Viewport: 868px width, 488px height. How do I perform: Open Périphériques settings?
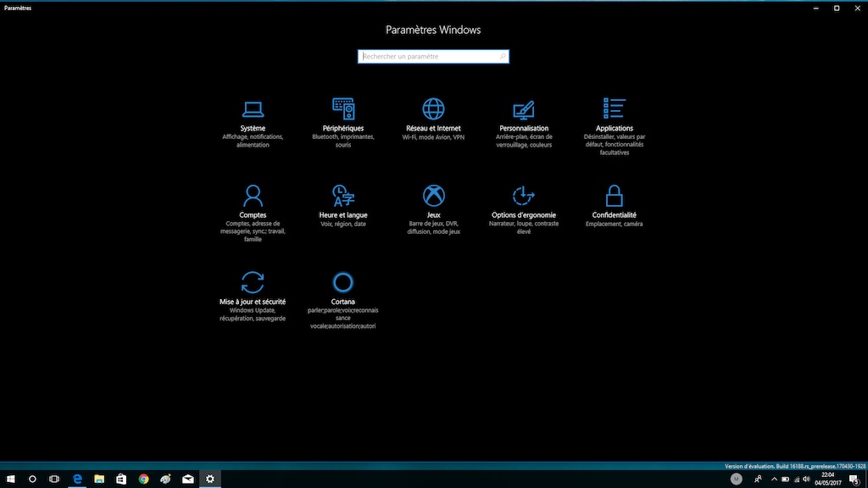coord(343,109)
